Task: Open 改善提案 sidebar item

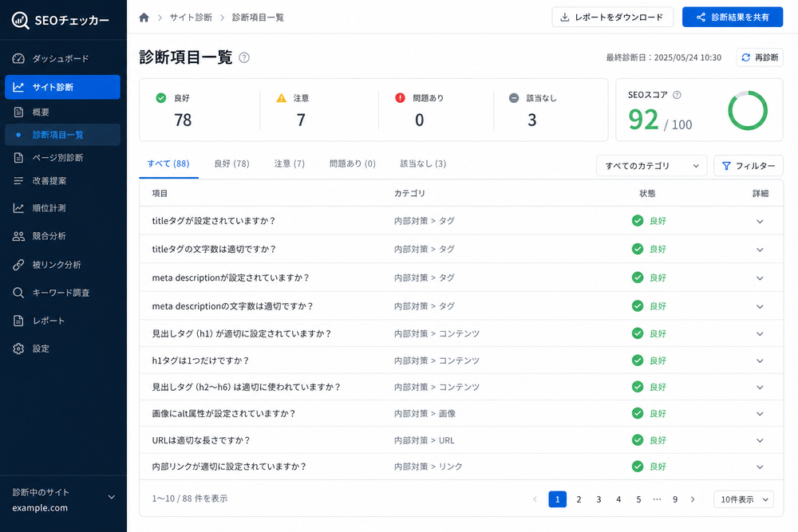Action: click(x=62, y=180)
